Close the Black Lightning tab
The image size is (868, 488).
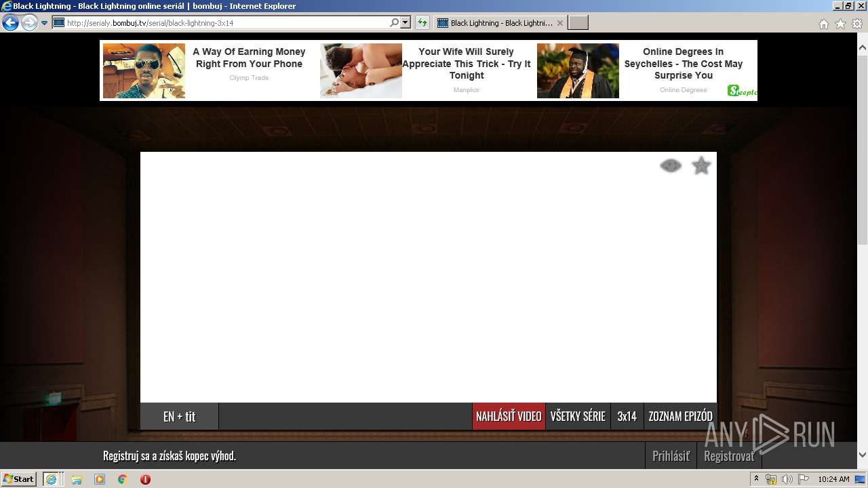(560, 23)
